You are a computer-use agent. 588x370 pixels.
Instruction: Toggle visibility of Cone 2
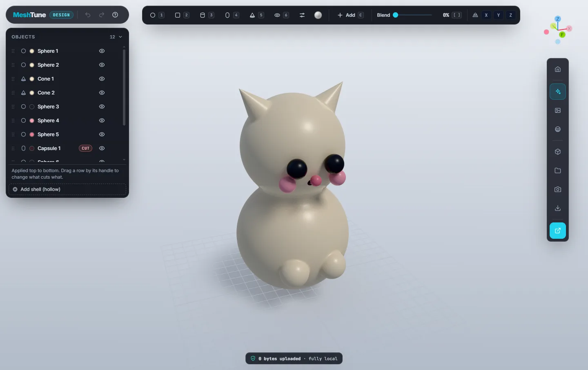point(102,93)
